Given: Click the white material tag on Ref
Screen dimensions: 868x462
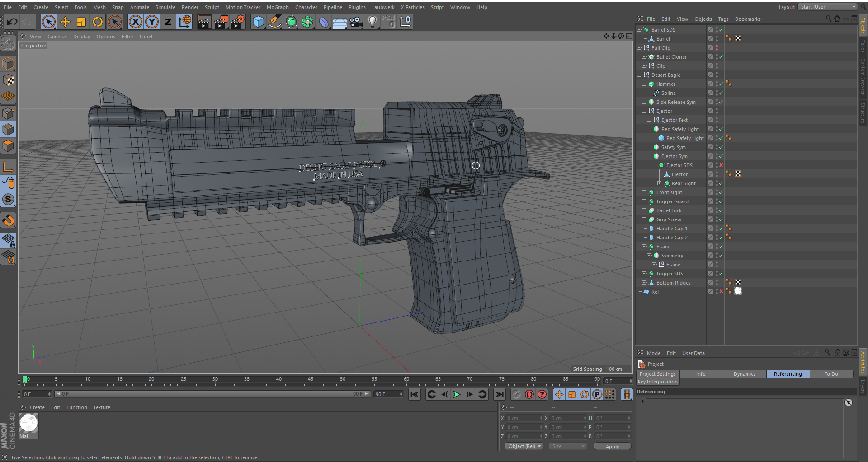Looking at the screenshot, I should (738, 291).
